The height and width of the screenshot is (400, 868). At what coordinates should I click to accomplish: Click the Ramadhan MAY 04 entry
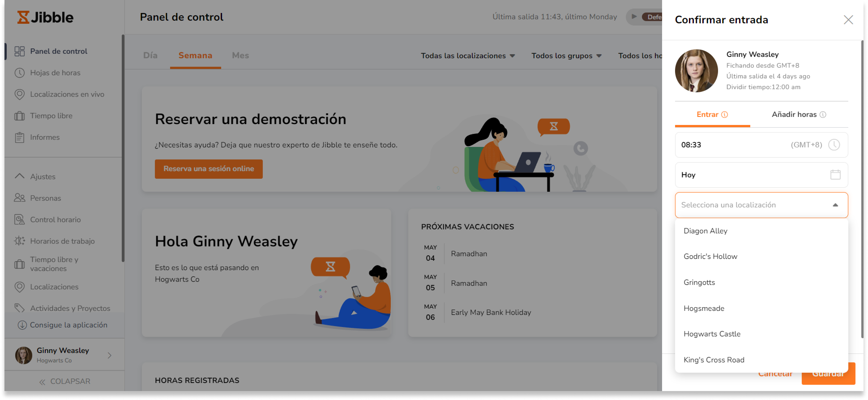coord(469,254)
